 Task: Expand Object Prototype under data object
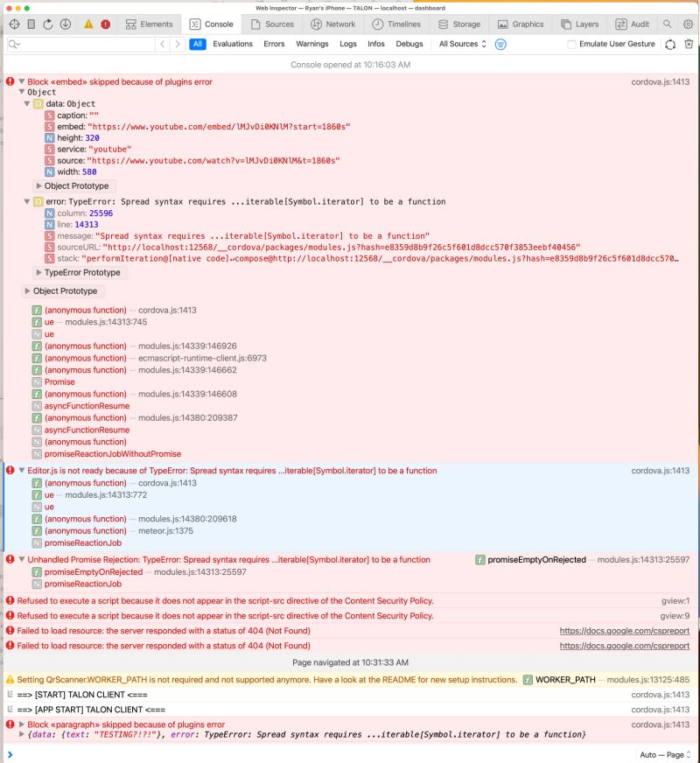(x=38, y=185)
